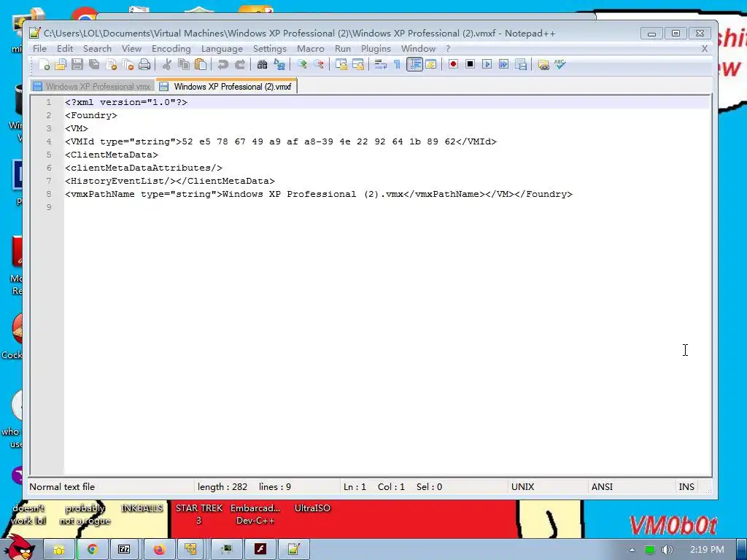Toggle word wrap toolbar icon

pos(380,64)
